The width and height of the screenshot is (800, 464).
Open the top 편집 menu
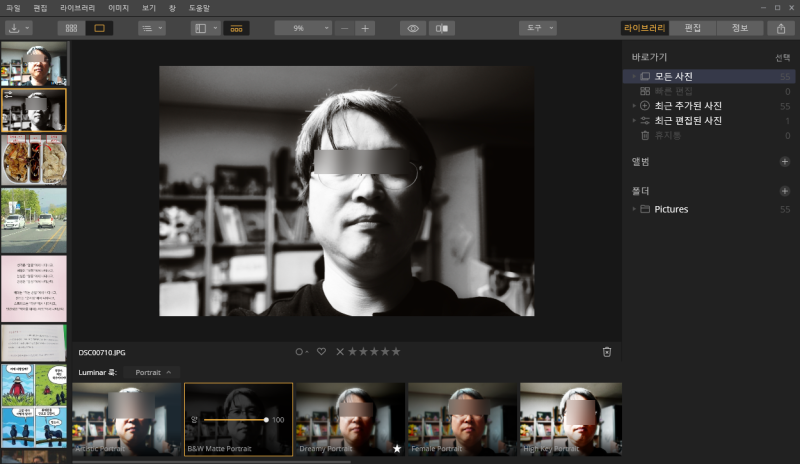click(40, 8)
